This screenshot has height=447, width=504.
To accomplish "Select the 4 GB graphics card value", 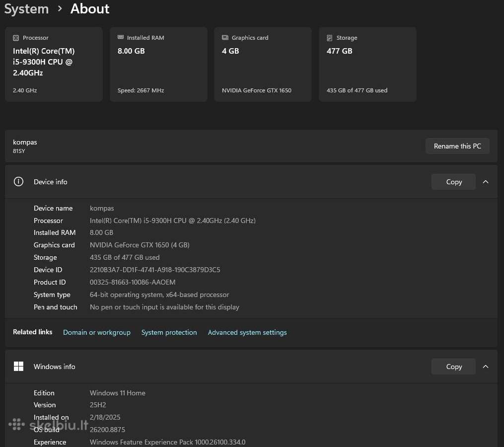I will tap(230, 51).
